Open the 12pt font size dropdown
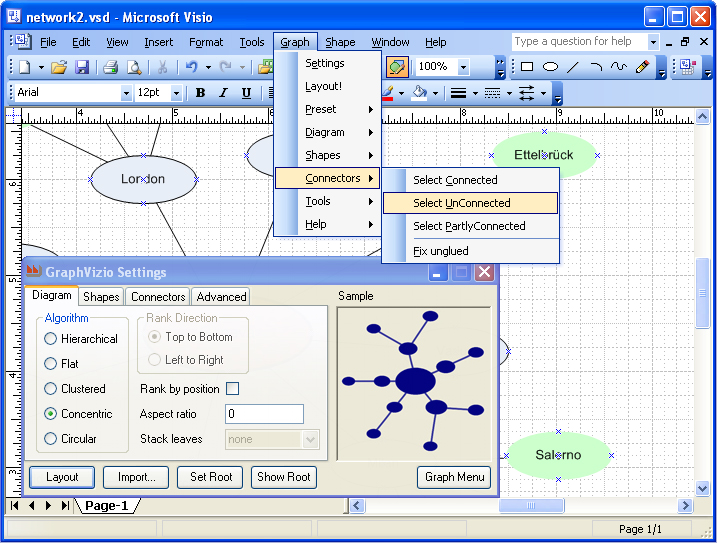This screenshot has width=717, height=543. click(x=176, y=93)
